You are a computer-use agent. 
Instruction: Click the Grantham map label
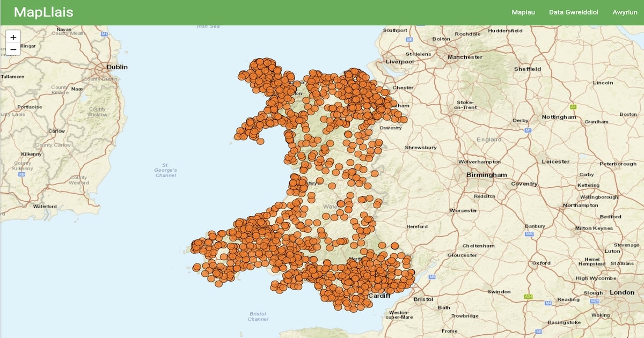(597, 122)
